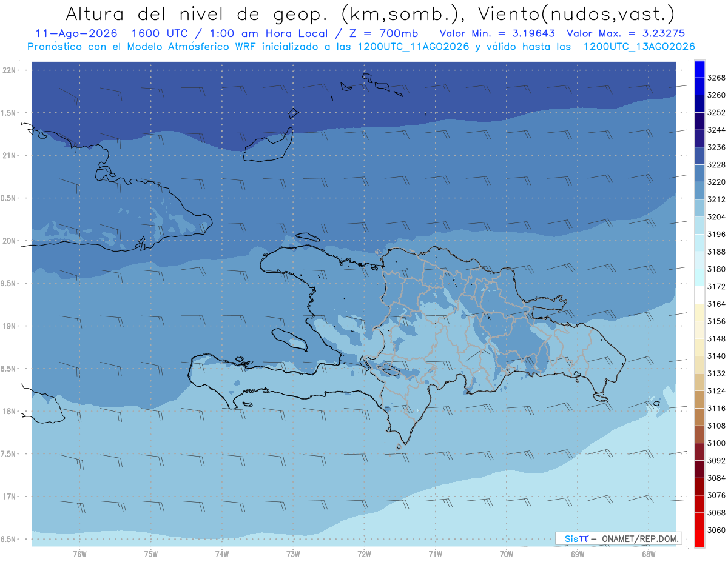The height and width of the screenshot is (562, 728).
Task: Click the valid-until time "1200UTC_13AGO2026"
Action: click(x=639, y=47)
